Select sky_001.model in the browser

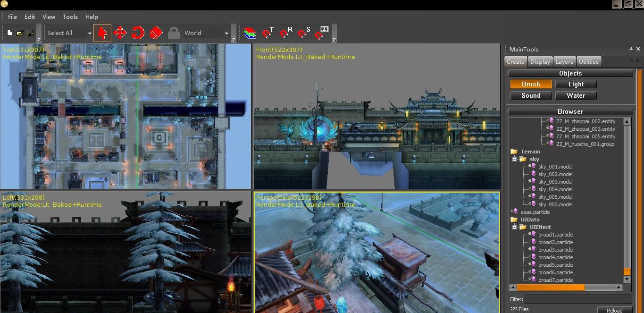pos(555,167)
